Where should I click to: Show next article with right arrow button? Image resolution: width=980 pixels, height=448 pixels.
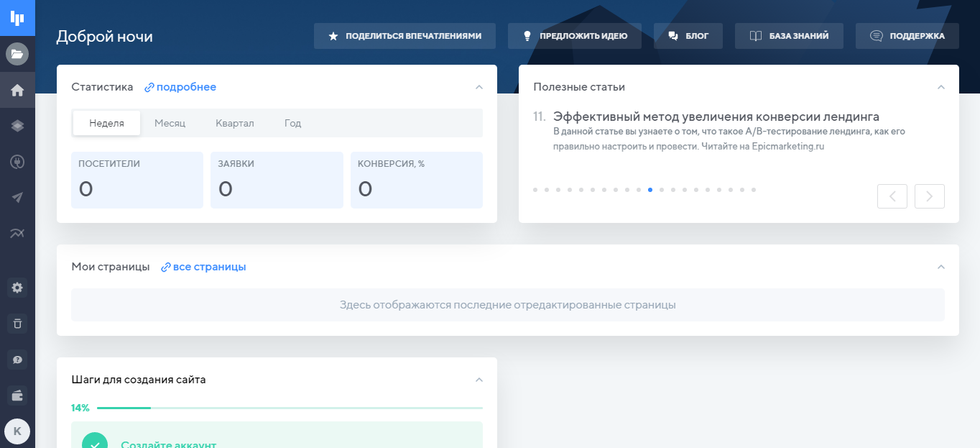tap(929, 196)
